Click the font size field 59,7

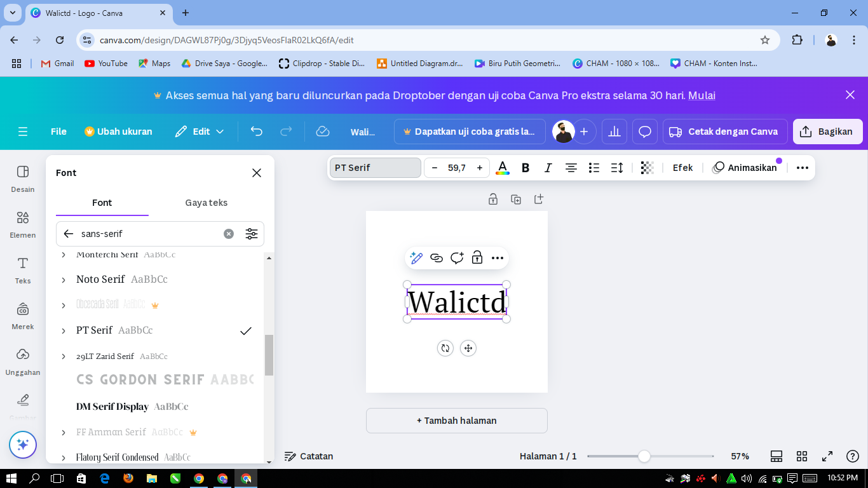pyautogui.click(x=457, y=168)
